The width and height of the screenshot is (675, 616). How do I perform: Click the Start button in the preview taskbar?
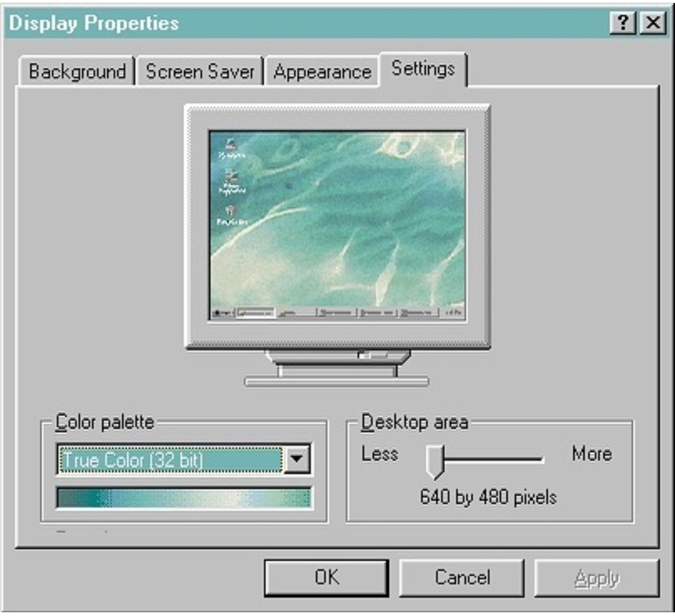coord(222,312)
